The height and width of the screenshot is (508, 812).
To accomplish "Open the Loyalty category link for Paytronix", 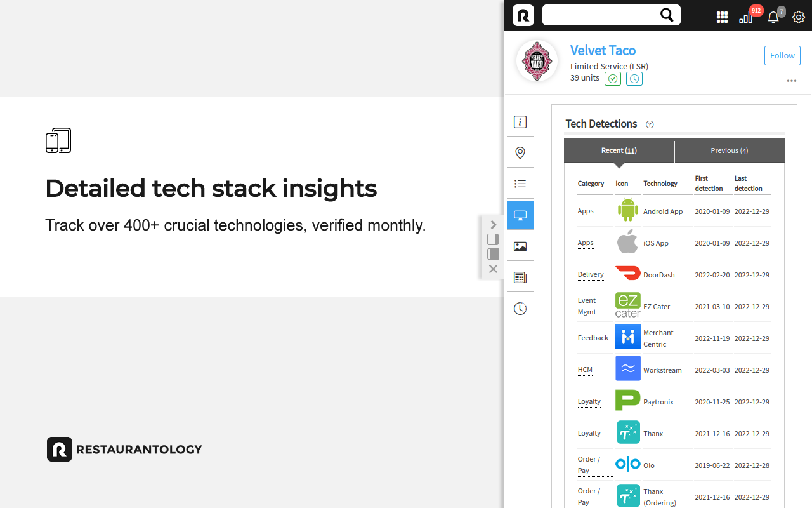I will point(589,401).
